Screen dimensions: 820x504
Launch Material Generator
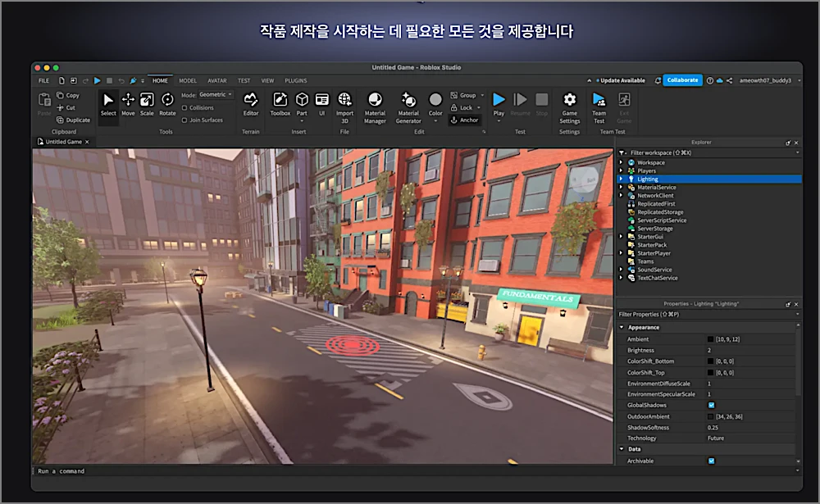(x=408, y=107)
